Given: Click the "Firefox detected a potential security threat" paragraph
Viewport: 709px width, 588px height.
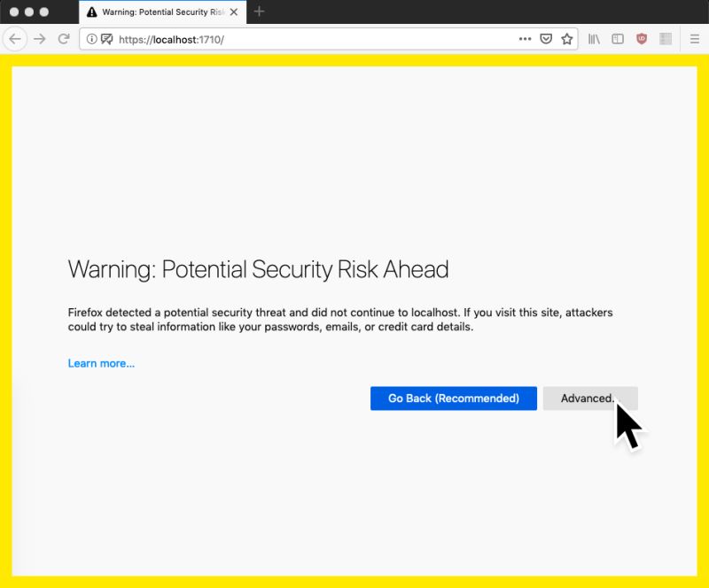Looking at the screenshot, I should tap(340, 320).
